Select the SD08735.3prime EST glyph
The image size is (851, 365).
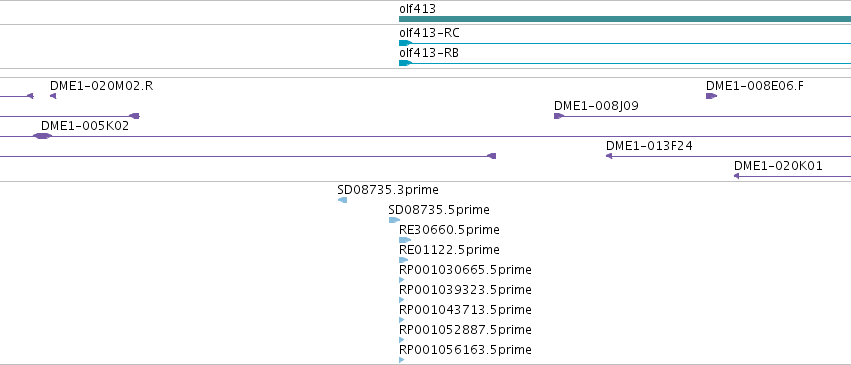pos(342,200)
